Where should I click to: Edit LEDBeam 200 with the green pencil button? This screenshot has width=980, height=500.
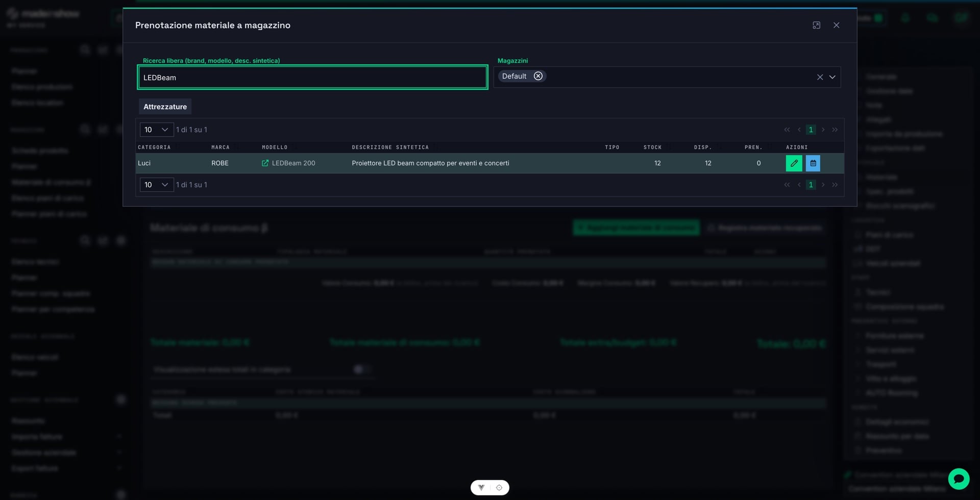pos(794,163)
